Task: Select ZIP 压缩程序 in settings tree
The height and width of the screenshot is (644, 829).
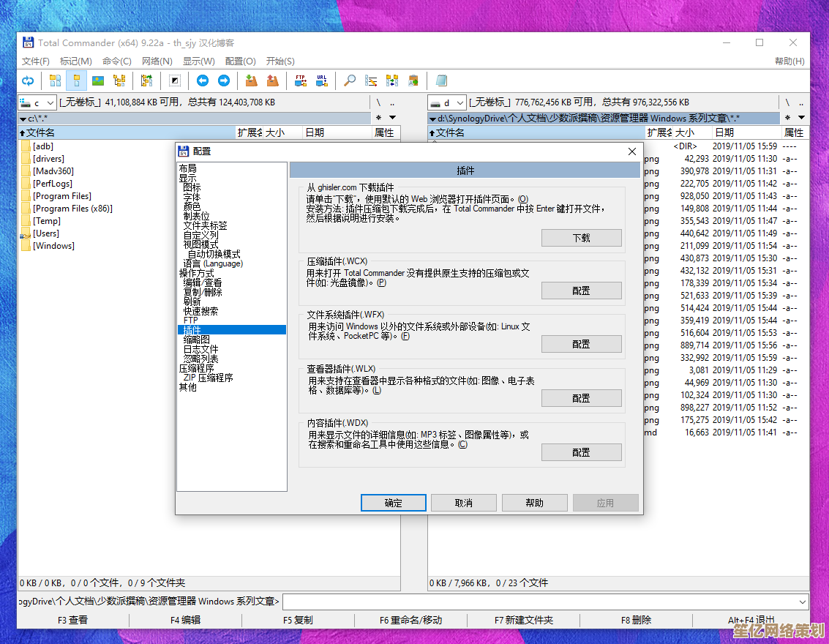Action: (x=208, y=378)
